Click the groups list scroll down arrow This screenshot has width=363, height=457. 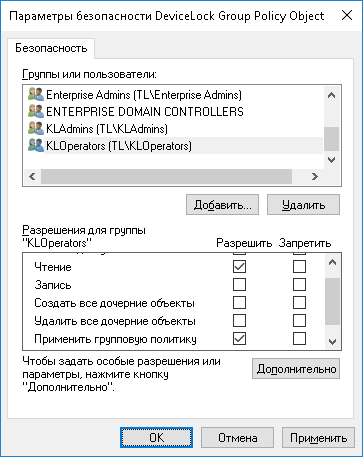tap(331, 160)
